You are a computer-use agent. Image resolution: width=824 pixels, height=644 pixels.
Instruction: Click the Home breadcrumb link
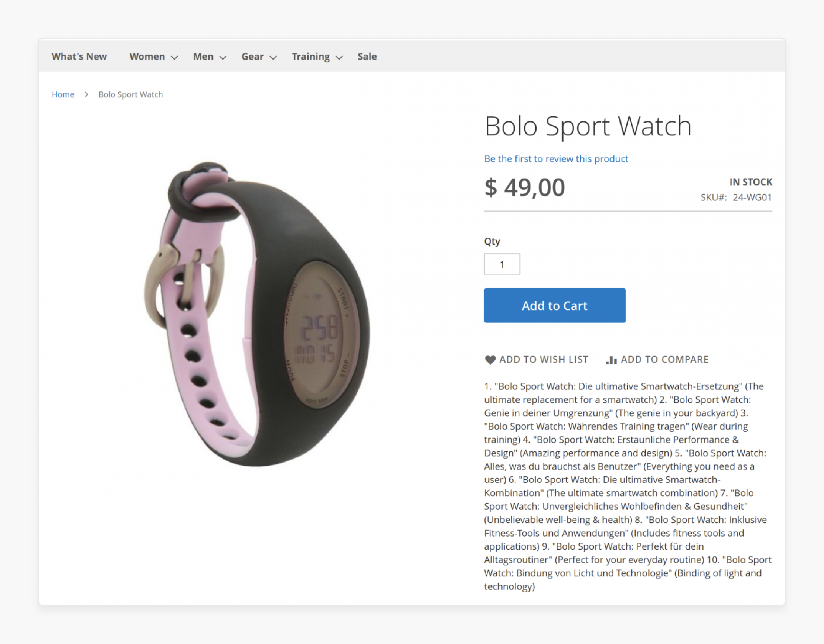[x=63, y=94]
